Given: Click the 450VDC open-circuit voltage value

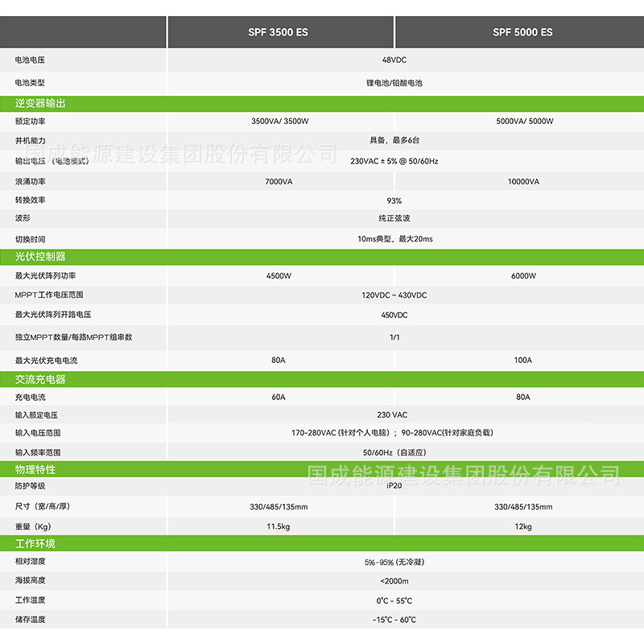Looking at the screenshot, I should click(394, 315).
